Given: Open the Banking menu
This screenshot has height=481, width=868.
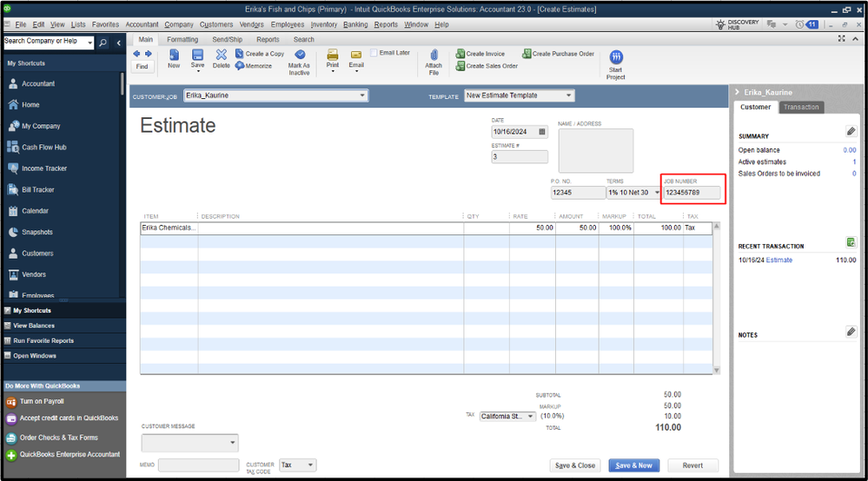Looking at the screenshot, I should click(355, 24).
